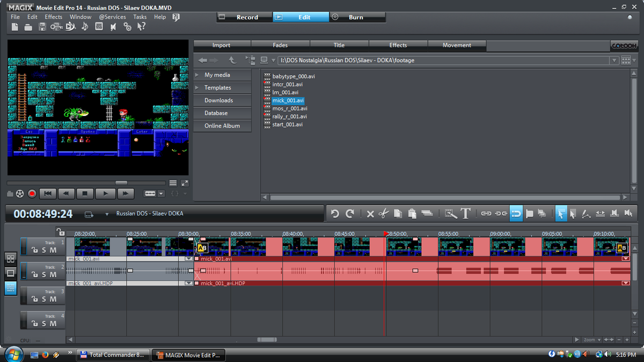Image resolution: width=644 pixels, height=362 pixels.
Task: Click the timeline horizontal scrollbar thumb
Action: click(267, 339)
